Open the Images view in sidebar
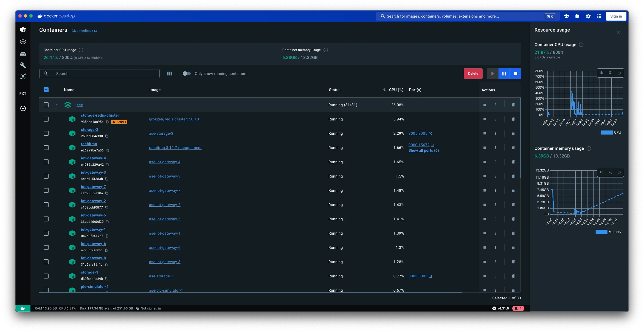This screenshot has width=644, height=332. [x=23, y=42]
